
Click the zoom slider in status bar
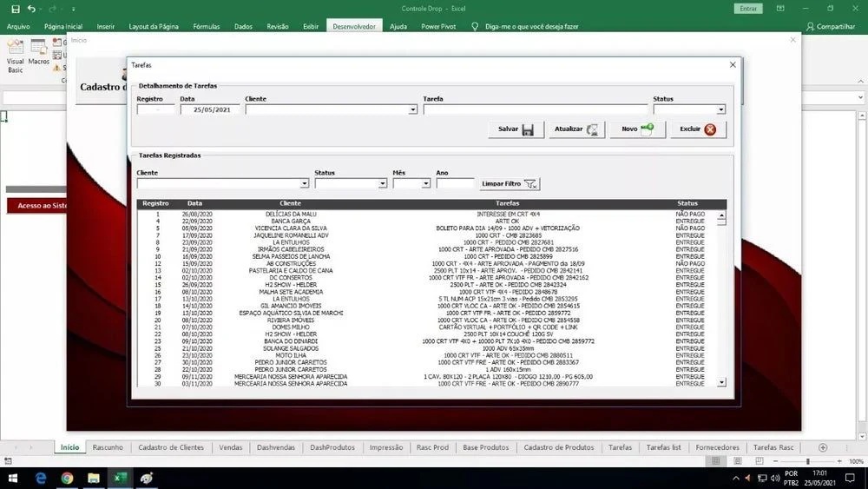coord(807,461)
